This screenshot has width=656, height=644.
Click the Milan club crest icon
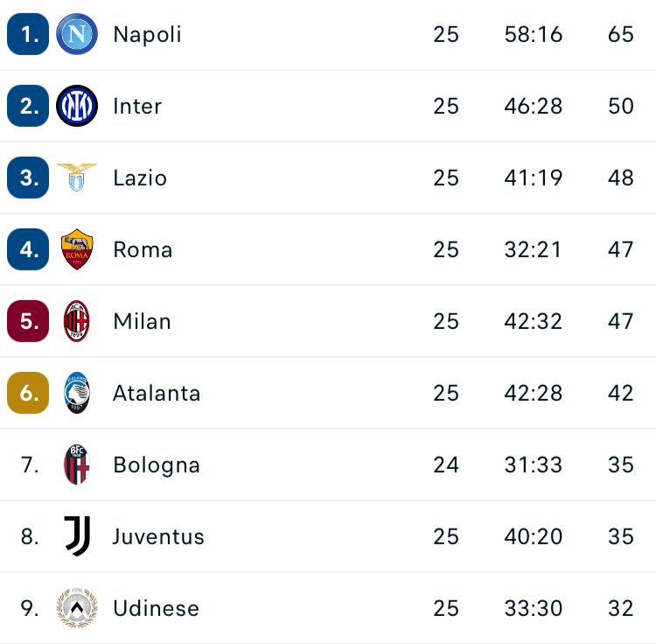[77, 321]
